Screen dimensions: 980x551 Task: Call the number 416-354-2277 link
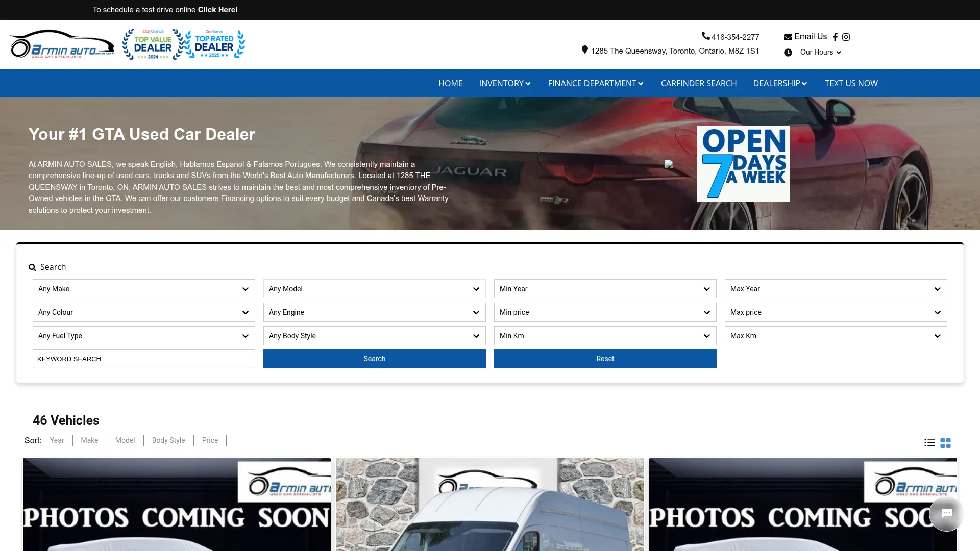pyautogui.click(x=736, y=37)
